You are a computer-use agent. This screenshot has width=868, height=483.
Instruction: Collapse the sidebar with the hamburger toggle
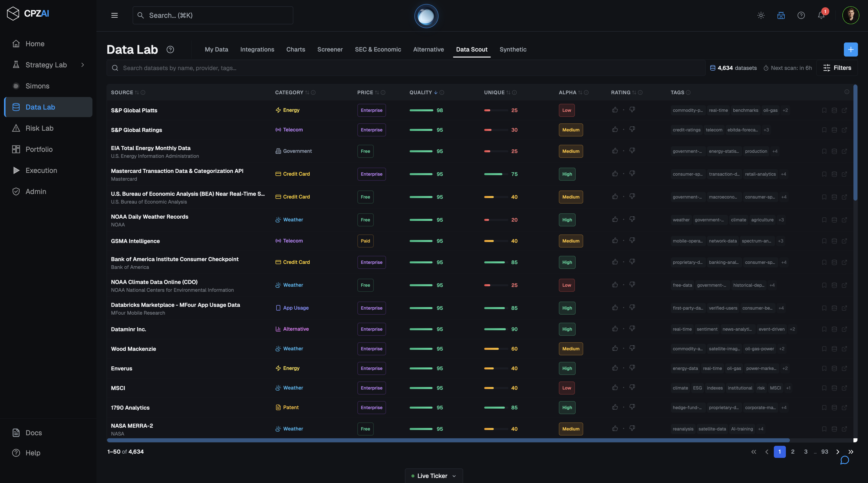114,15
